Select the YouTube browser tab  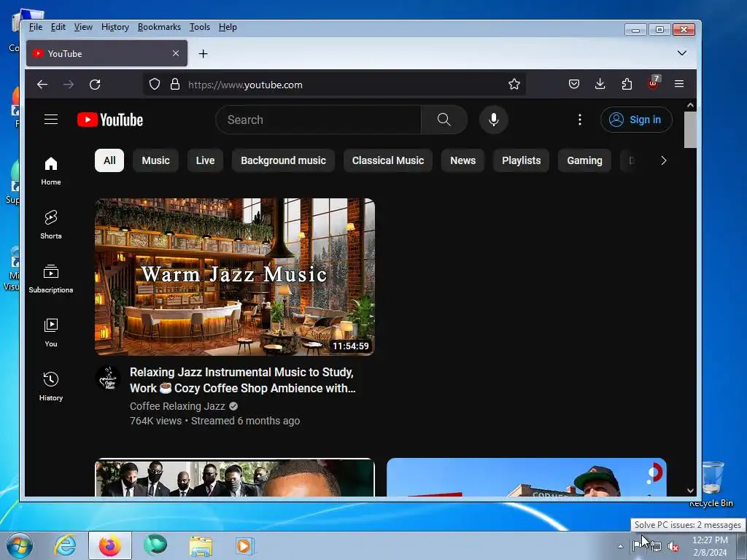coord(107,53)
